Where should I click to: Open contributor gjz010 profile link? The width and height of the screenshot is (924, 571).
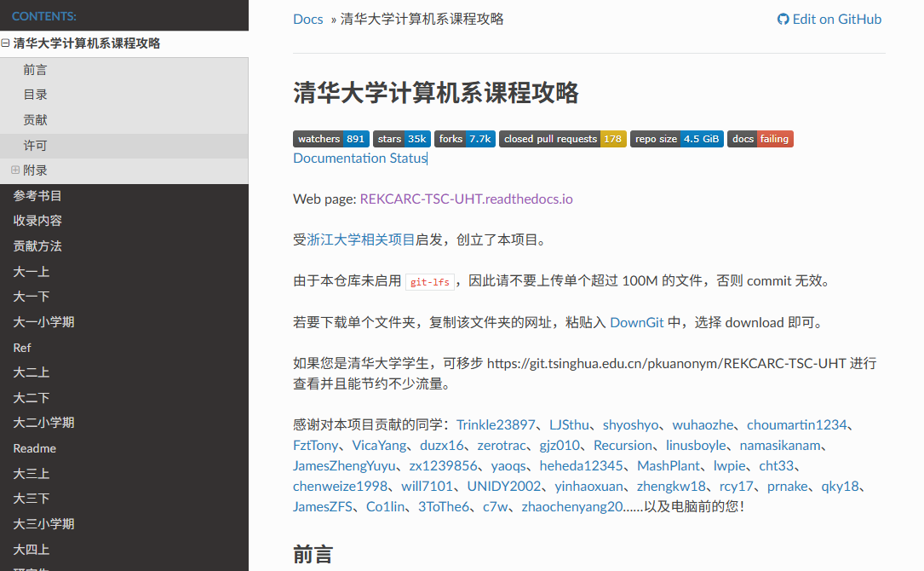(560, 446)
